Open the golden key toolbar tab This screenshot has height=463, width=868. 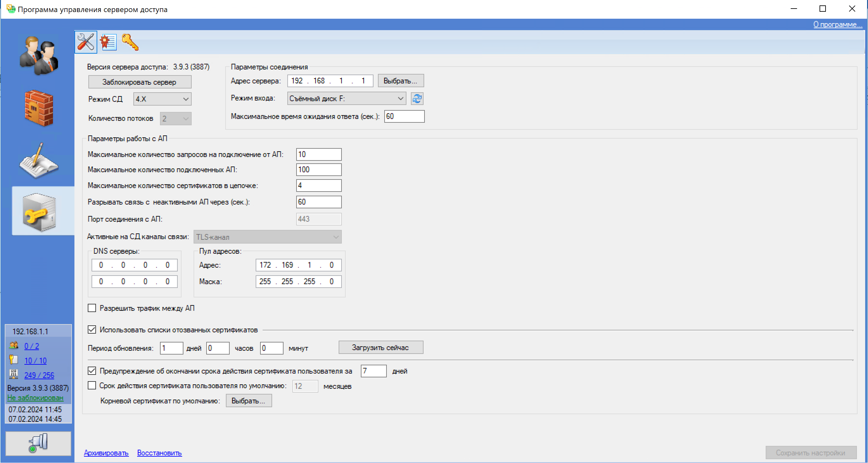[130, 42]
